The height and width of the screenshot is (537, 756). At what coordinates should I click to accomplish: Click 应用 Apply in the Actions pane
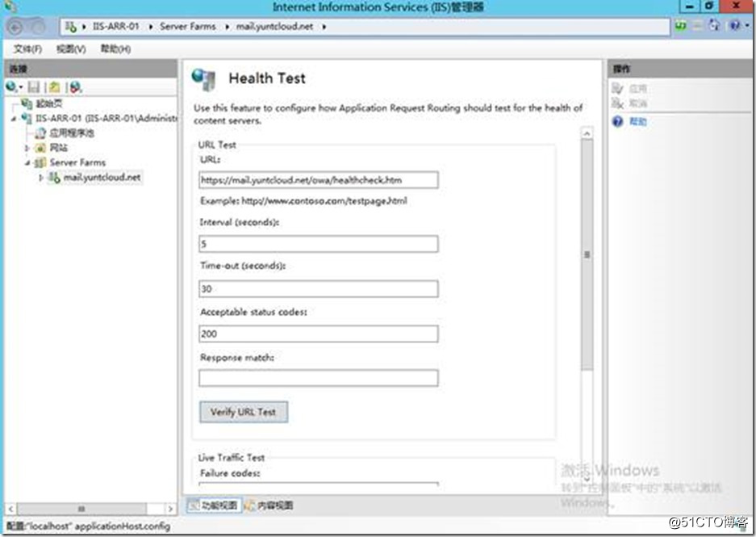pyautogui.click(x=637, y=88)
